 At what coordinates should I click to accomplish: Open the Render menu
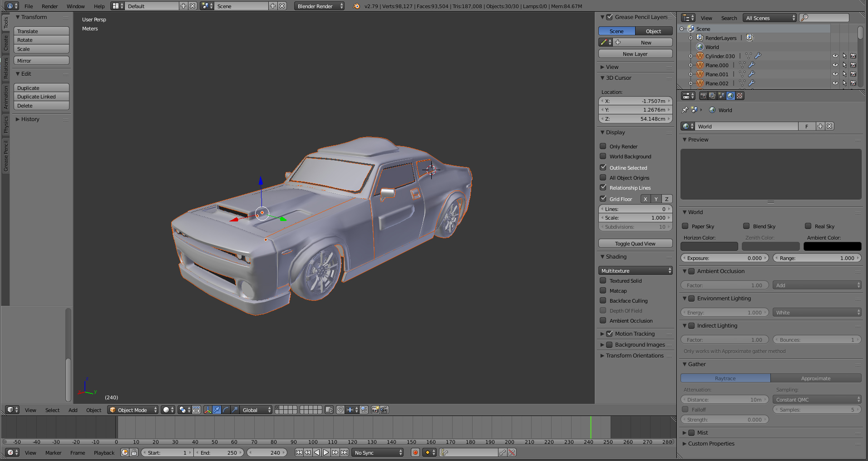(49, 6)
